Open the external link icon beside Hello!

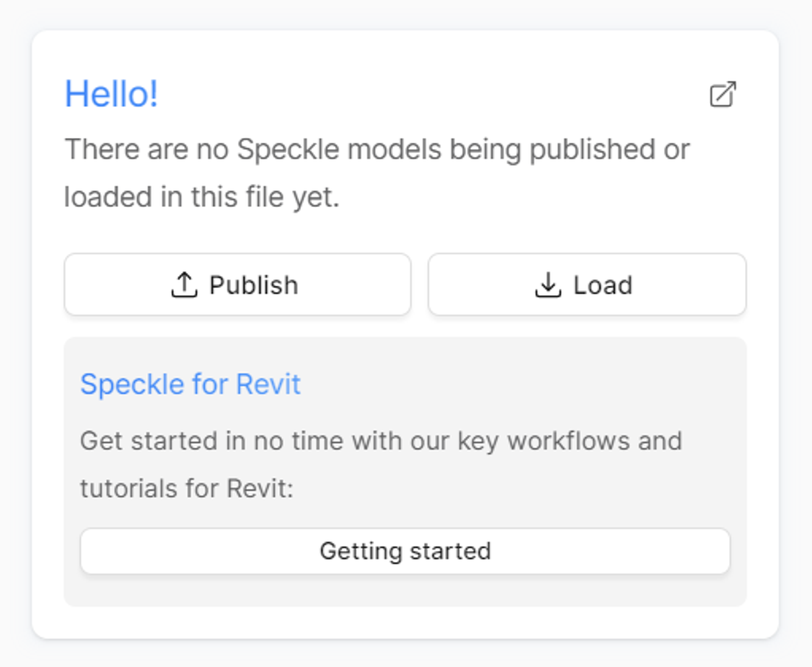722,94
